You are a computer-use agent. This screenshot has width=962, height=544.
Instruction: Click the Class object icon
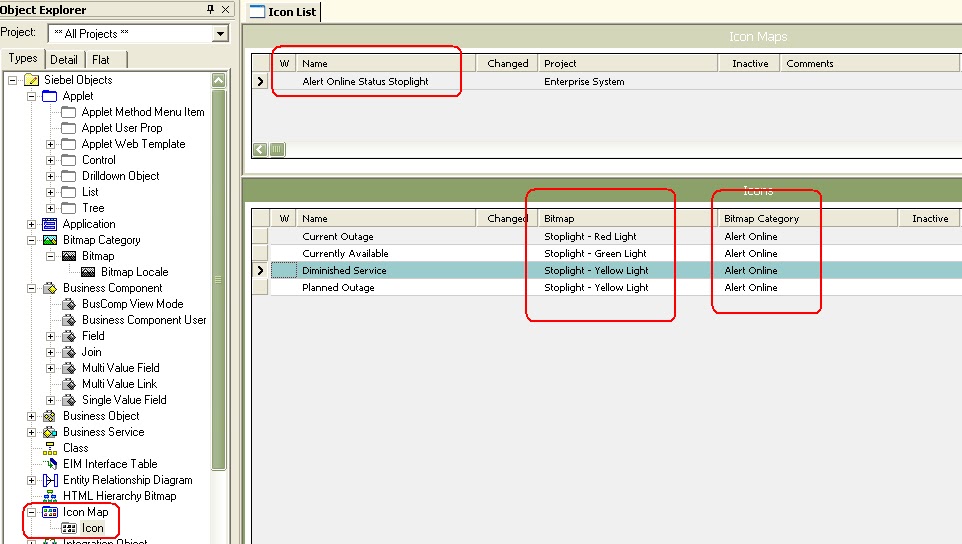click(50, 448)
